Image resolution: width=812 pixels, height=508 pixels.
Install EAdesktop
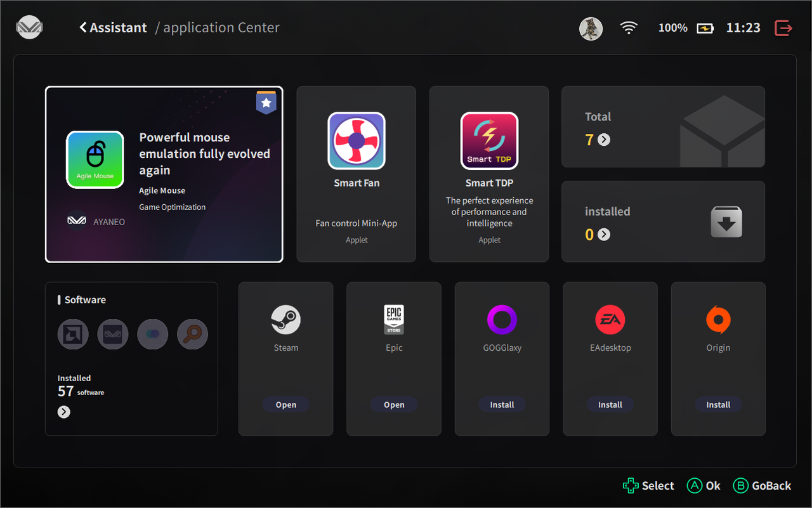(610, 405)
